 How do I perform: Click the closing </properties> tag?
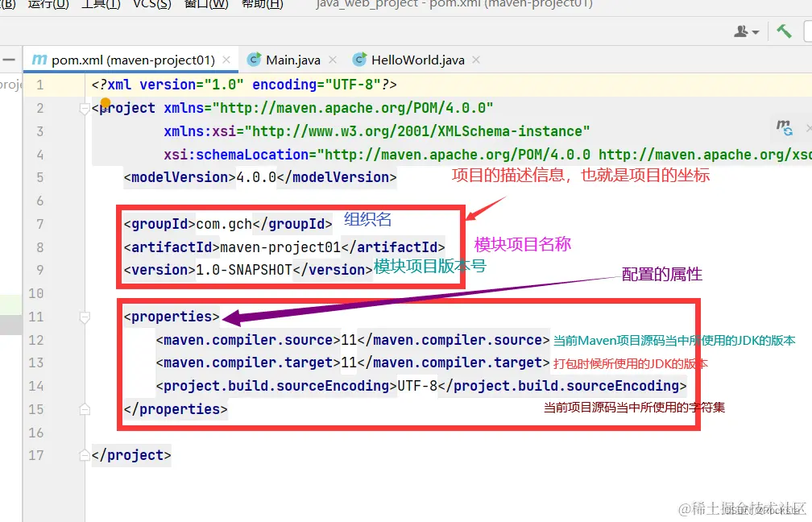tap(176, 409)
